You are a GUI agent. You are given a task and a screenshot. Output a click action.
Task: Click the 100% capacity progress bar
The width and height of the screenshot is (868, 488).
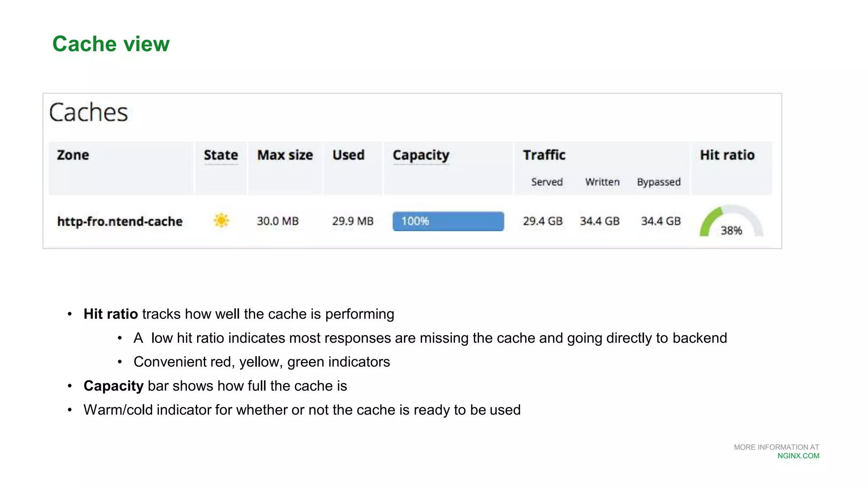pos(448,221)
